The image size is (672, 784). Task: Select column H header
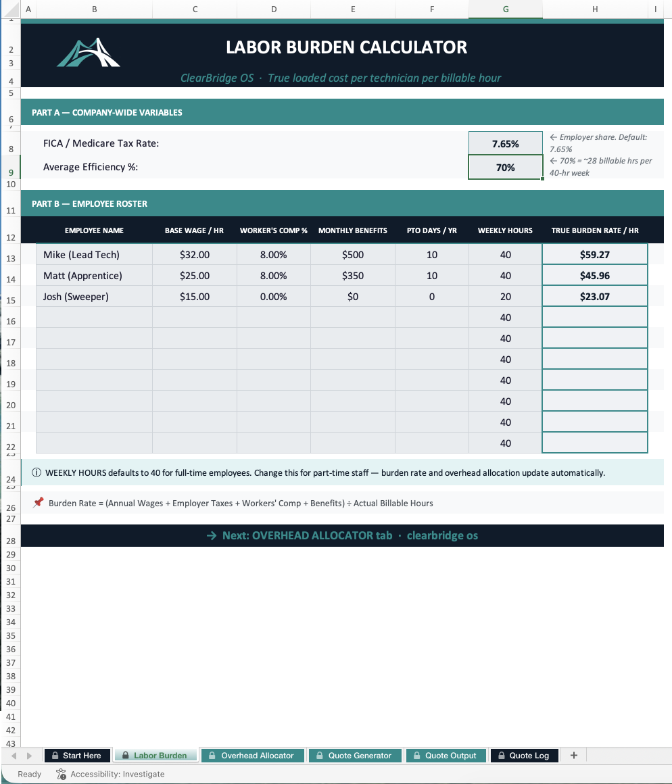(595, 9)
